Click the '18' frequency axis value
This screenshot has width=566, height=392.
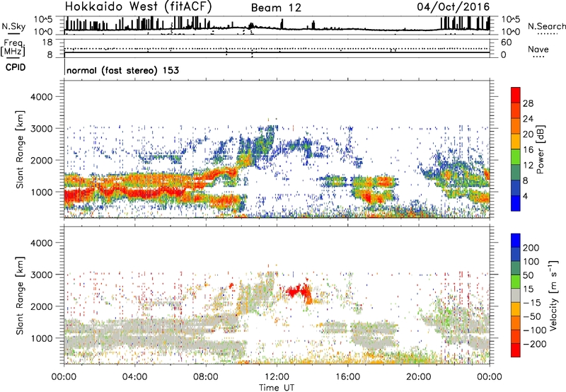coord(47,42)
